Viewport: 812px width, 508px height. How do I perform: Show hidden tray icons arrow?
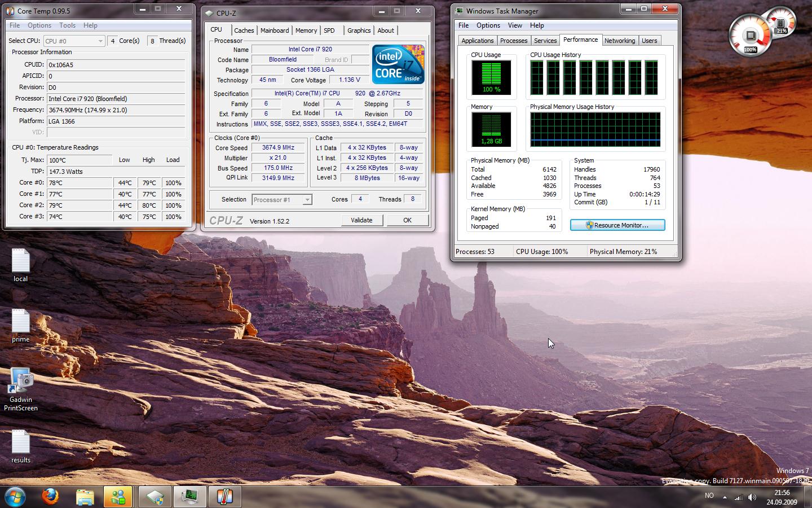coord(725,497)
